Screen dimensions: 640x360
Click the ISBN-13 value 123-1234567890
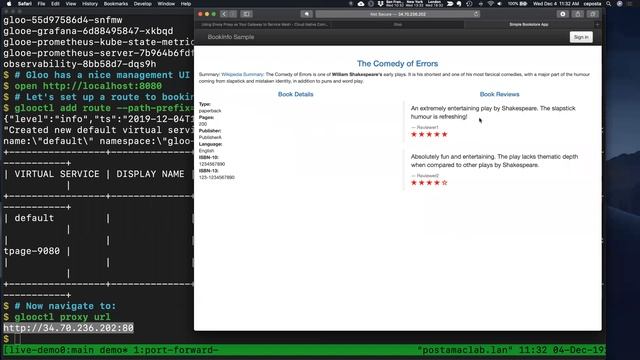pos(217,178)
